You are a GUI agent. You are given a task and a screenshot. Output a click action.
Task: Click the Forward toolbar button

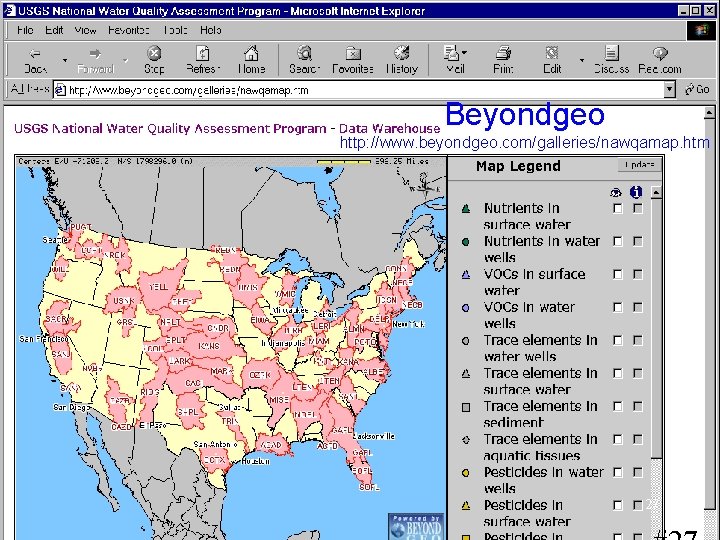coord(95,60)
